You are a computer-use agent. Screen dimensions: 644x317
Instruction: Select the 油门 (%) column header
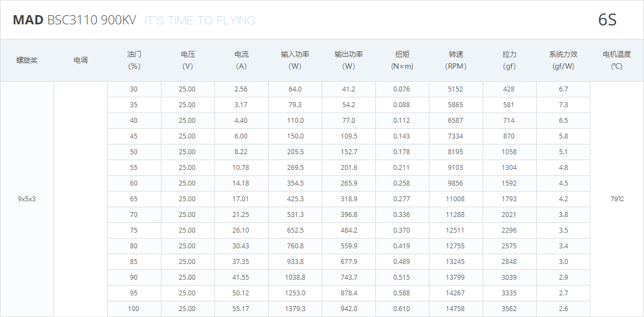coord(134,60)
